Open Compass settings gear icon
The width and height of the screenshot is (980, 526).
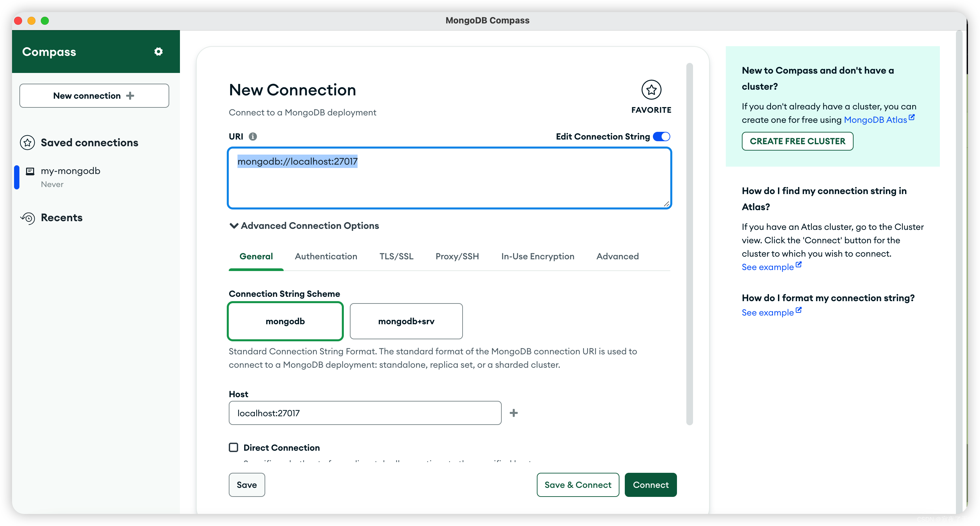158,52
